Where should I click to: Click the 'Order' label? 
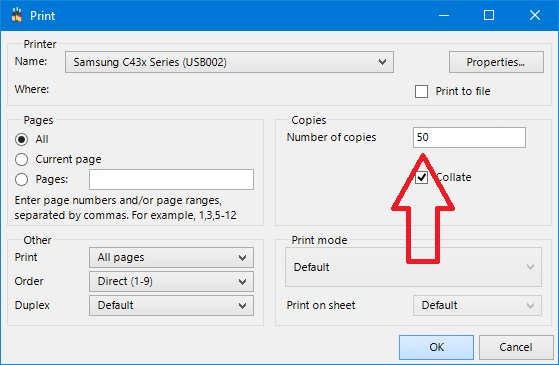tap(29, 281)
